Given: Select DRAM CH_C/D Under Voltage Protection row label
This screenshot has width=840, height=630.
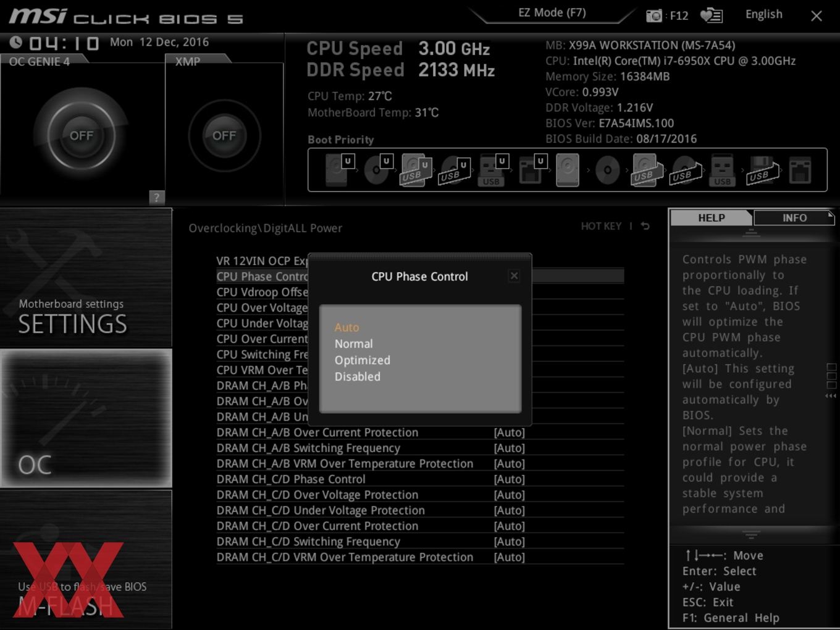Looking at the screenshot, I should [321, 510].
